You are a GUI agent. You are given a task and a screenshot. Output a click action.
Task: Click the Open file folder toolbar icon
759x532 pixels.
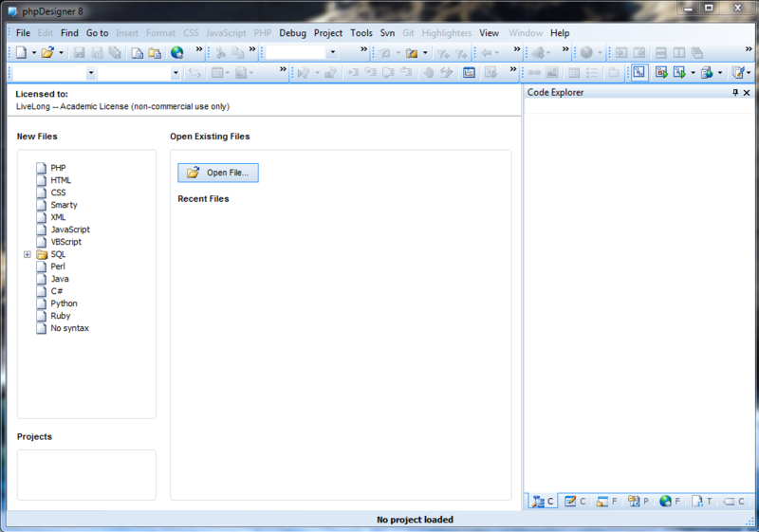(47, 52)
